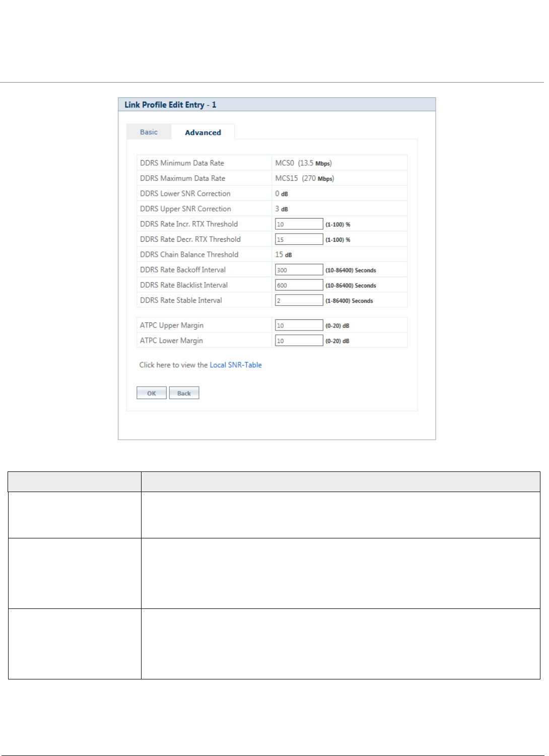Click the Back button
The width and height of the screenshot is (549, 756).
(184, 393)
